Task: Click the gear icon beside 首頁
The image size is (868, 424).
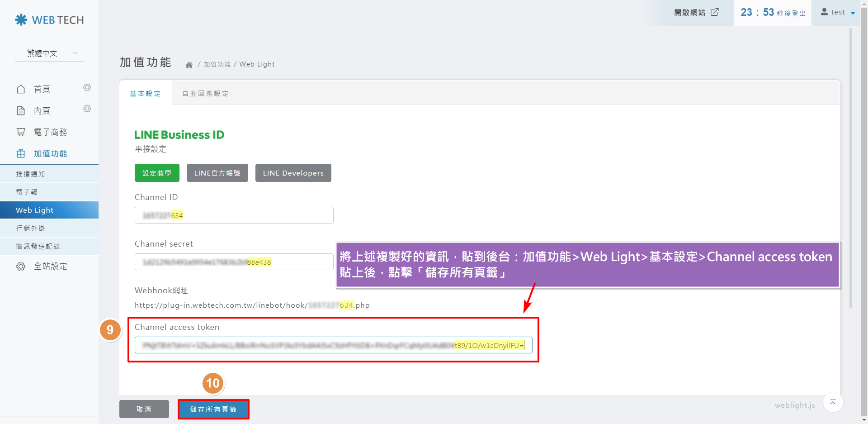Action: coord(87,87)
